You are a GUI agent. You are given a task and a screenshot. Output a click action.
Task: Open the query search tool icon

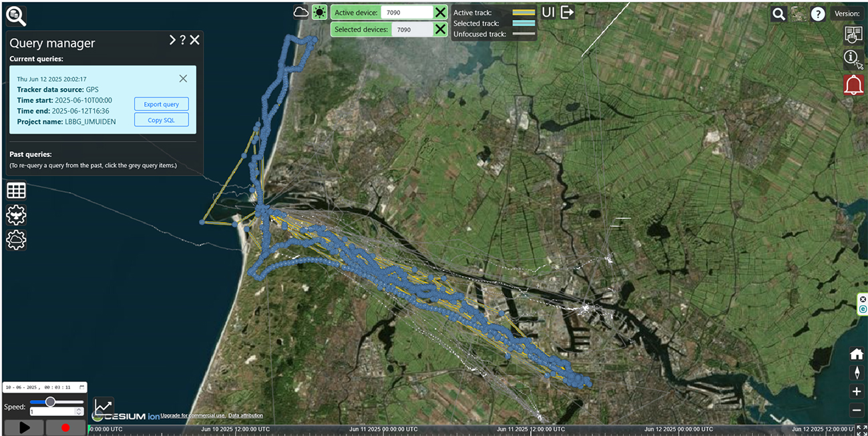click(15, 15)
